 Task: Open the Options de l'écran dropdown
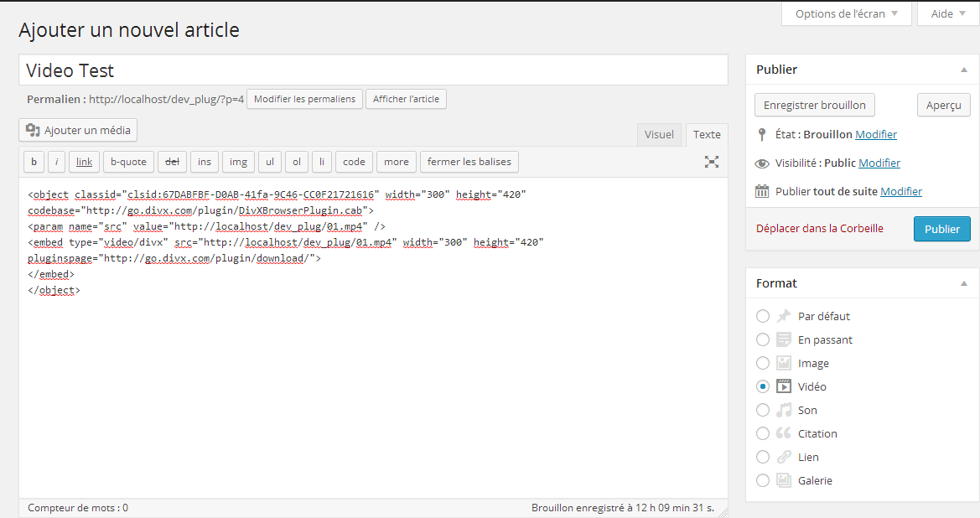(x=846, y=13)
